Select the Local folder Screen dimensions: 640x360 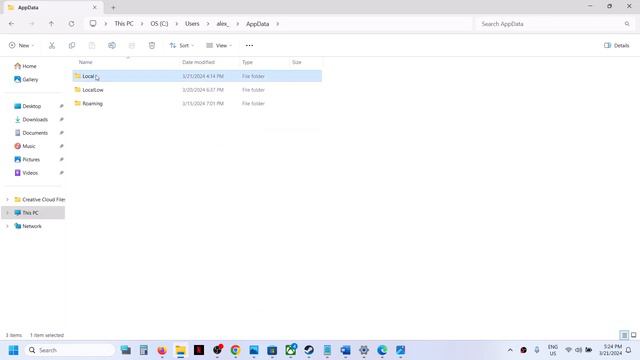click(197, 76)
